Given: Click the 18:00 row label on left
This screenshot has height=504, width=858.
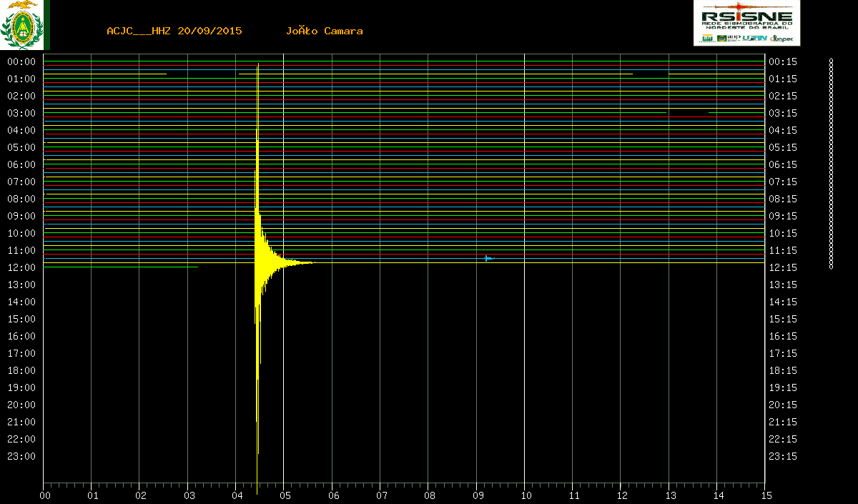Looking at the screenshot, I should point(21,370).
